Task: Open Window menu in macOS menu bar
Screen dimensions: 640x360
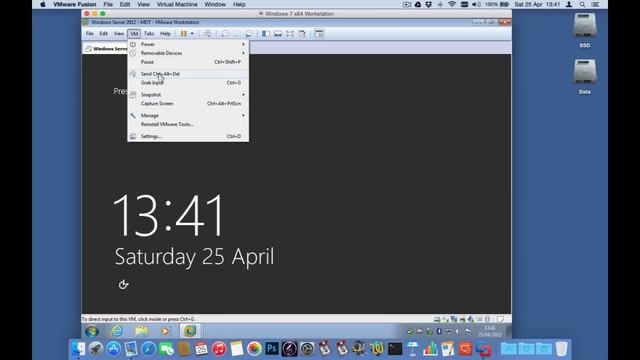Action: tap(215, 4)
